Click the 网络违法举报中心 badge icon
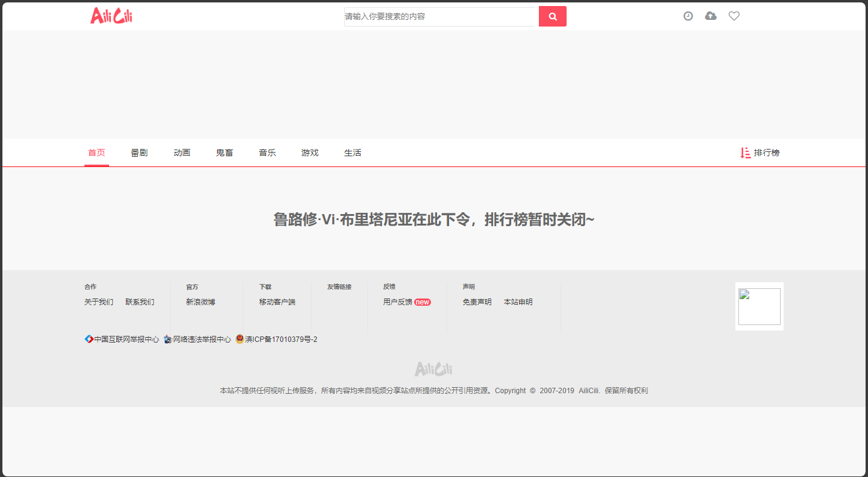 (x=168, y=340)
